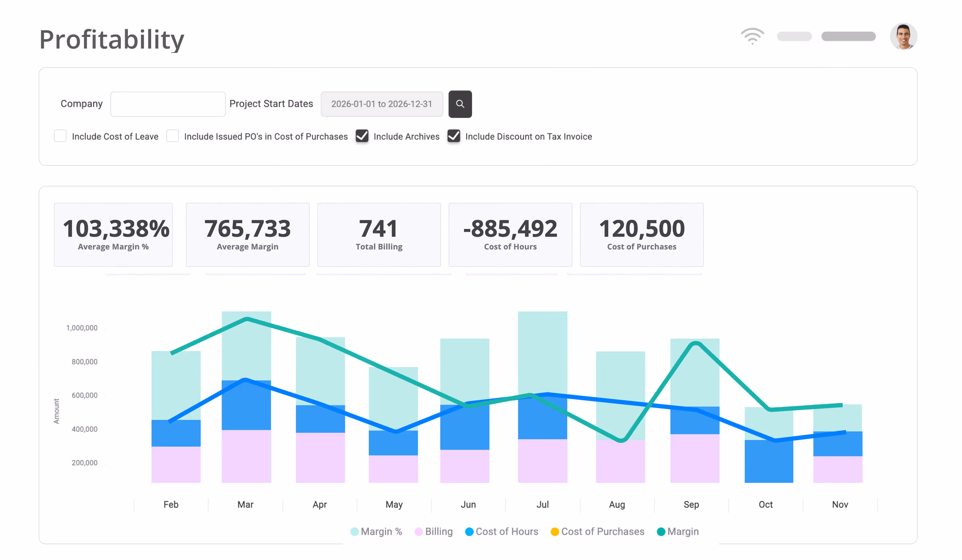Click the 600,000 y-axis value
Screen dimensions: 962x560
tap(84, 395)
